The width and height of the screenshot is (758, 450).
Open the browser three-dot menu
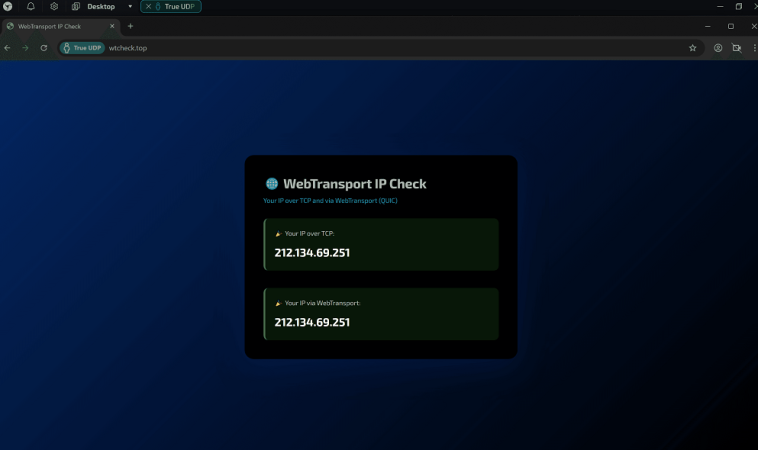point(752,47)
